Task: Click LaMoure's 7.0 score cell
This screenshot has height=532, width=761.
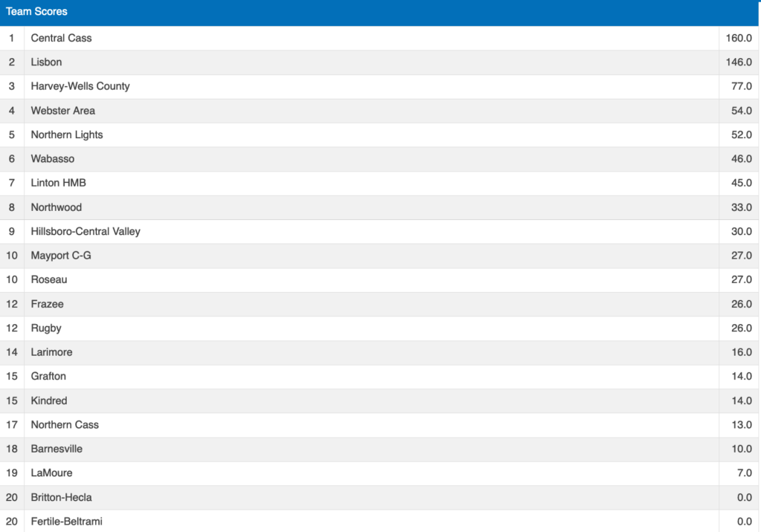Action: click(743, 473)
